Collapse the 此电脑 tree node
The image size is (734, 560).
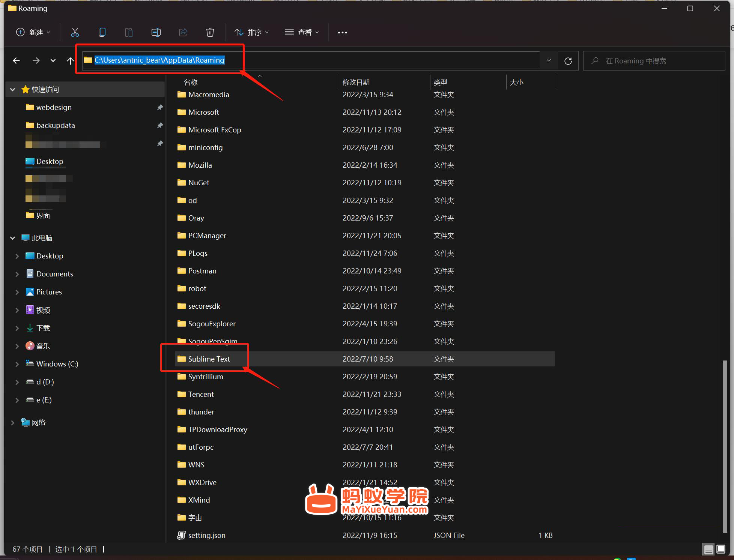click(x=13, y=238)
